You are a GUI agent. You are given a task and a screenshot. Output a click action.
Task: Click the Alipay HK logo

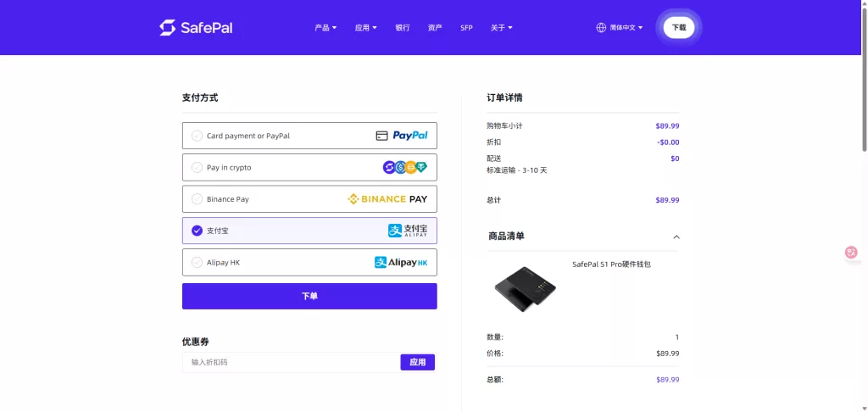click(x=401, y=263)
